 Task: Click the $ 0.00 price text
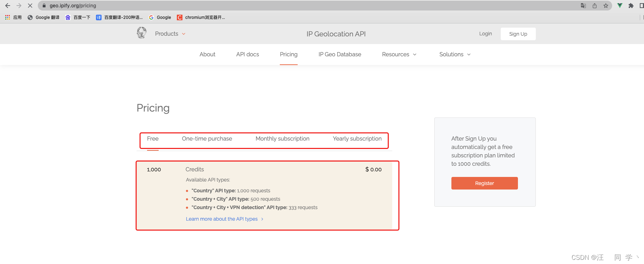click(373, 170)
